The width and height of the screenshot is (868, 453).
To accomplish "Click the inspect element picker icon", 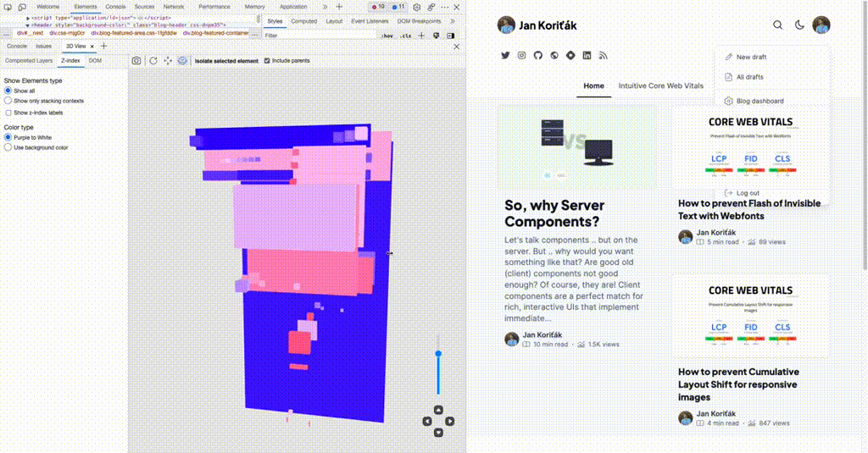I will [8, 7].
